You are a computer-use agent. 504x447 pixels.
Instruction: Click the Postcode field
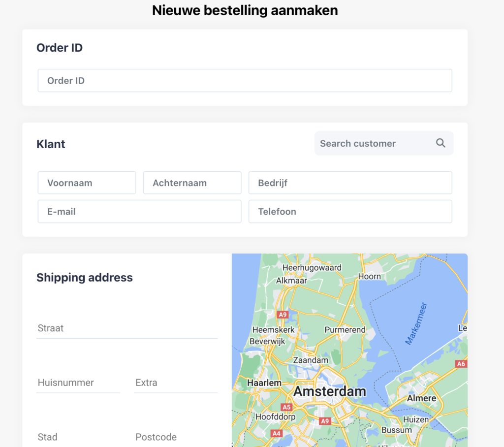pyautogui.click(x=175, y=437)
